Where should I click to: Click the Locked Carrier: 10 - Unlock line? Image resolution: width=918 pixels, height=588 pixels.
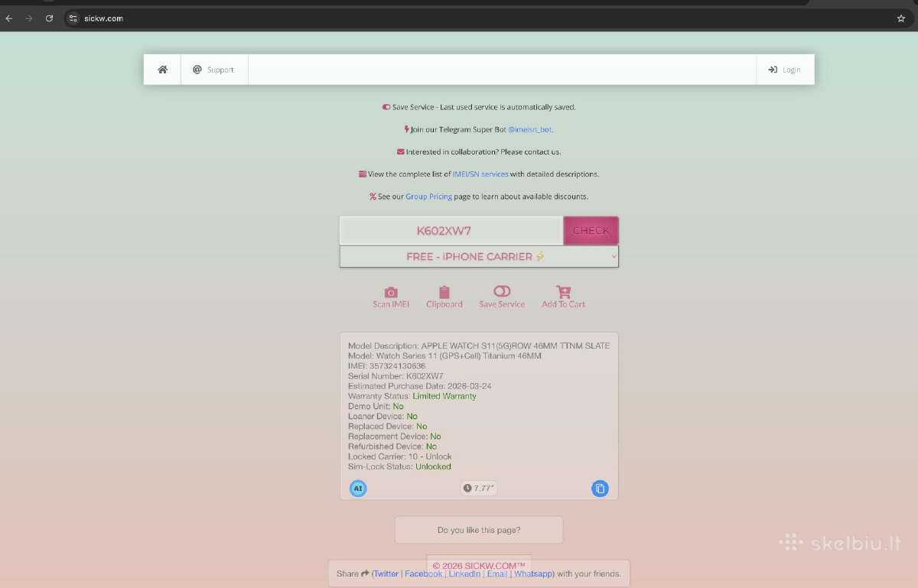(x=400, y=456)
